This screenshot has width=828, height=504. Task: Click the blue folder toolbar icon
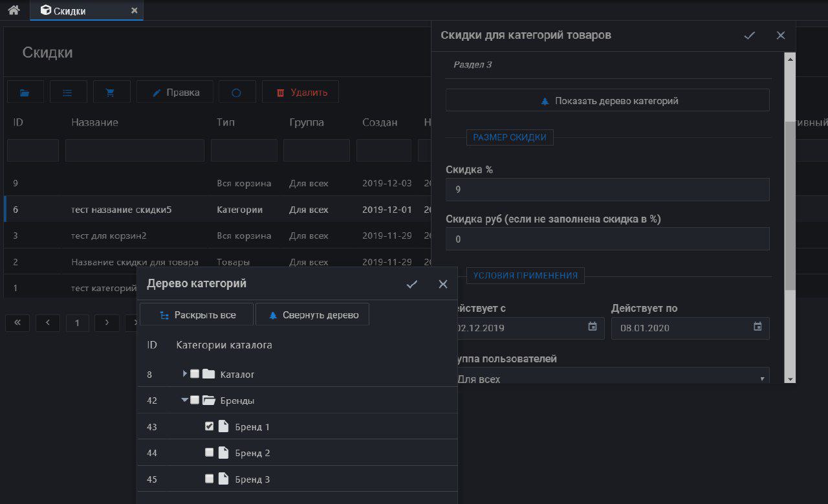25,92
